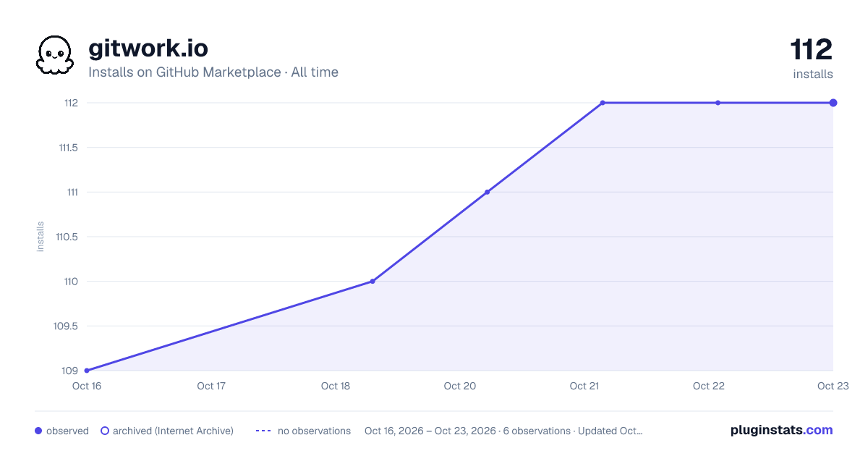Image resolution: width=868 pixels, height=456 pixels.
Task: Click the x-axis label Oct 16
Action: (x=87, y=386)
